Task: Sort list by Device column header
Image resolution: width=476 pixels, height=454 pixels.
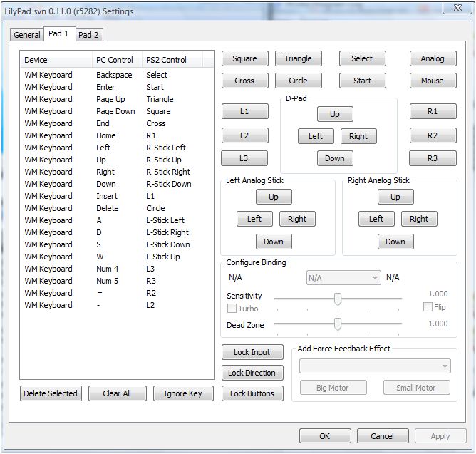Action: (x=56, y=60)
